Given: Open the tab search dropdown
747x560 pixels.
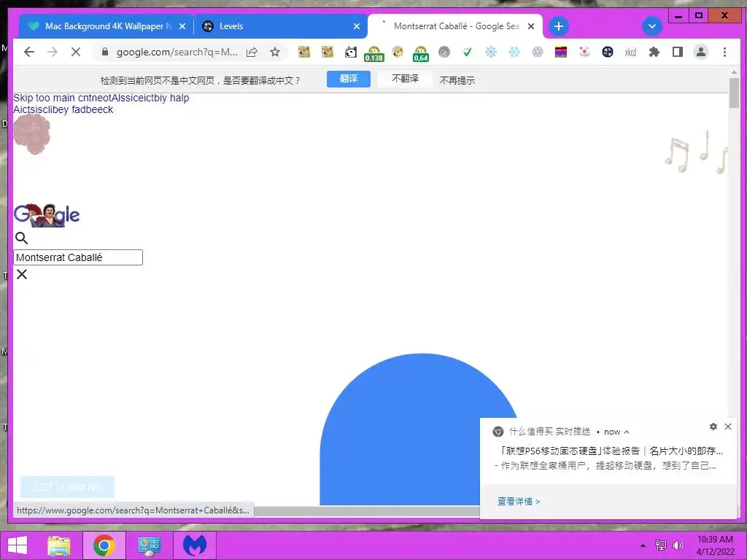Looking at the screenshot, I should [x=652, y=26].
